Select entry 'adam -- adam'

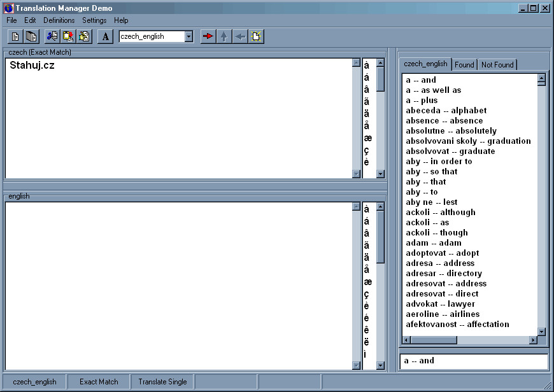[x=434, y=243]
